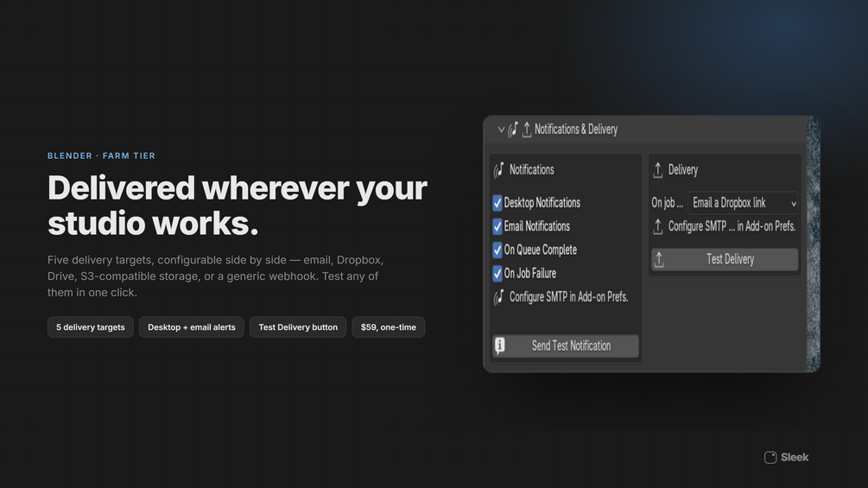Click upload icon on Test Delivery button
The height and width of the screenshot is (488, 868).
coord(659,259)
